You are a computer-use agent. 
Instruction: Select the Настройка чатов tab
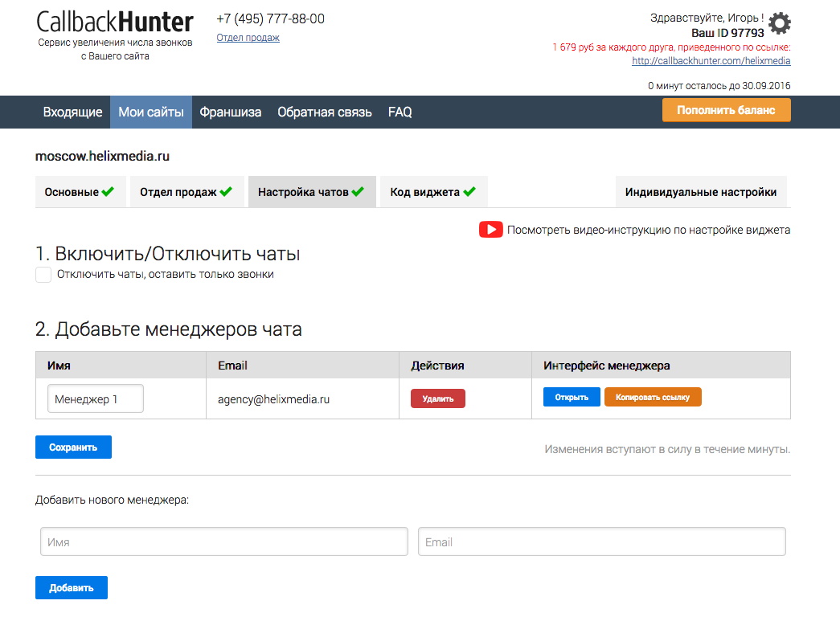pos(312,192)
